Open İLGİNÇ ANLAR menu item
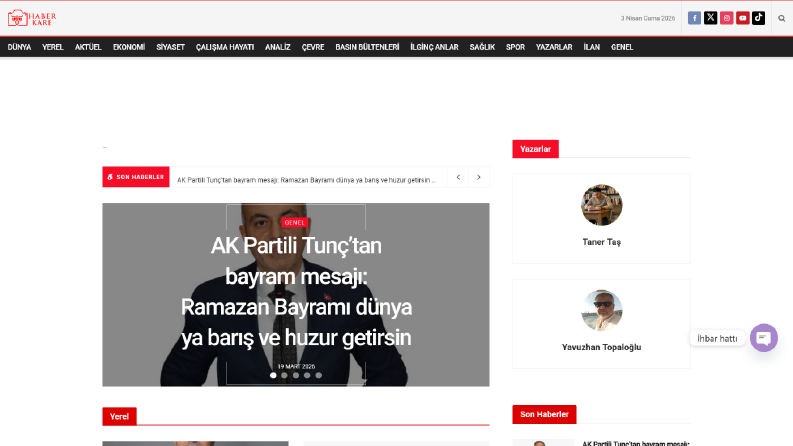This screenshot has height=446, width=793. [x=434, y=47]
